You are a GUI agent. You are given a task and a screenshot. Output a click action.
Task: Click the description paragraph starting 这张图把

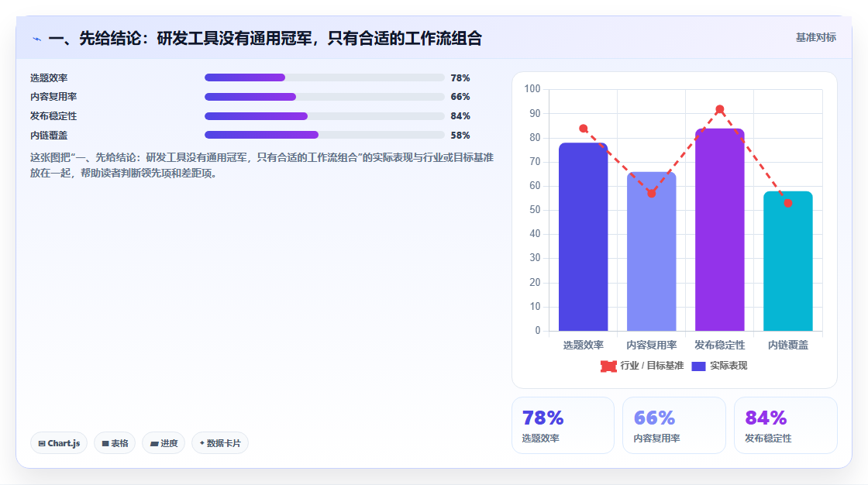262,165
